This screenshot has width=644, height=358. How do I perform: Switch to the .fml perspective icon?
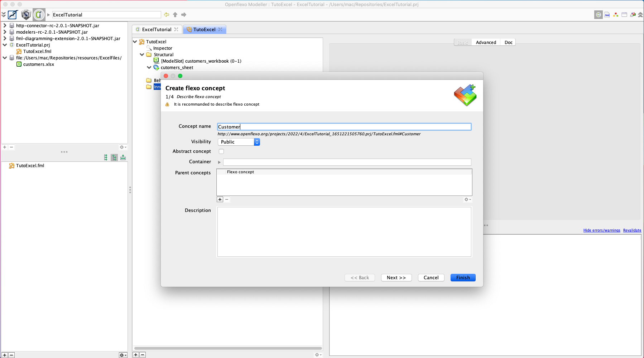pos(607,15)
